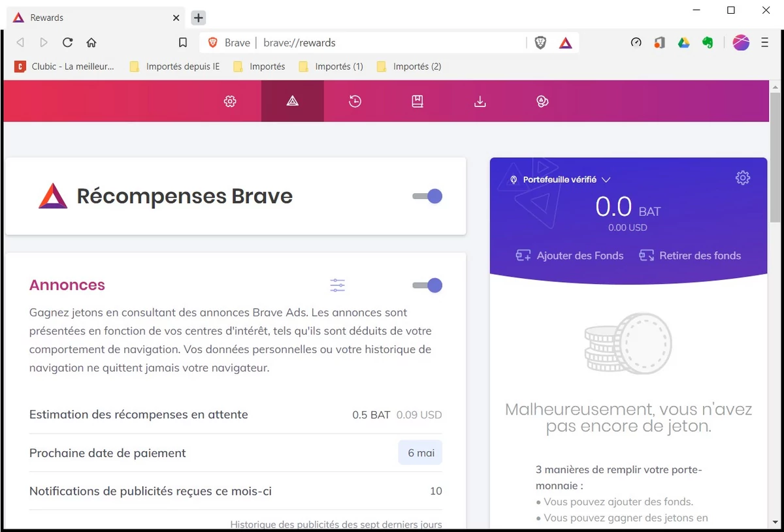Open the Importés (1) bookmark folder

tap(331, 66)
